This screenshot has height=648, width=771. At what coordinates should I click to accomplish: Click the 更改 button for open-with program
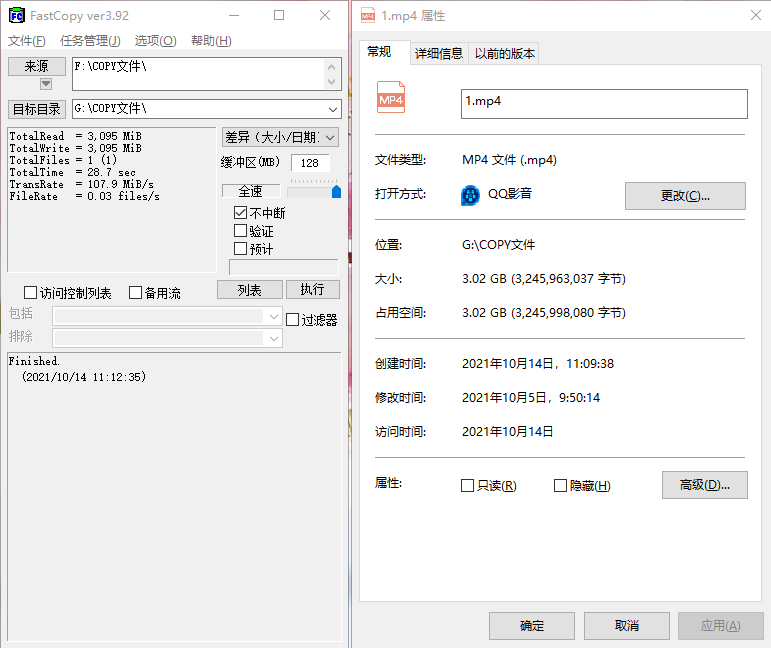685,196
